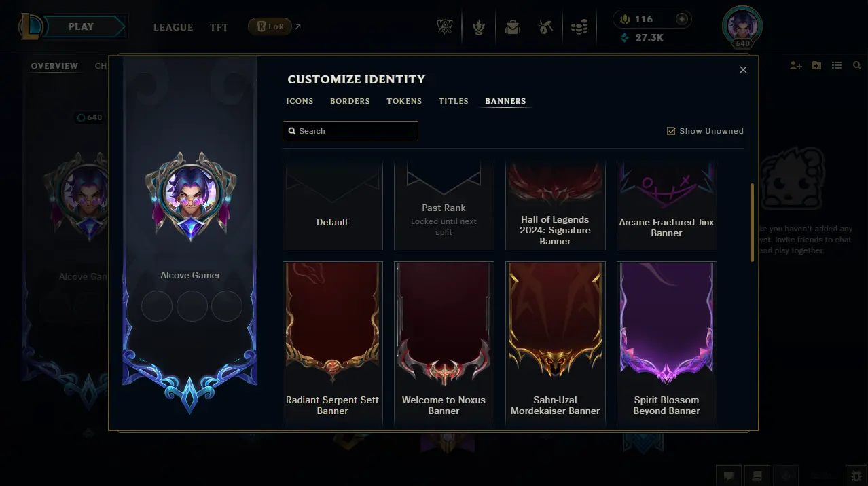The width and height of the screenshot is (868, 486).
Task: Open the Tokens tab
Action: point(404,101)
